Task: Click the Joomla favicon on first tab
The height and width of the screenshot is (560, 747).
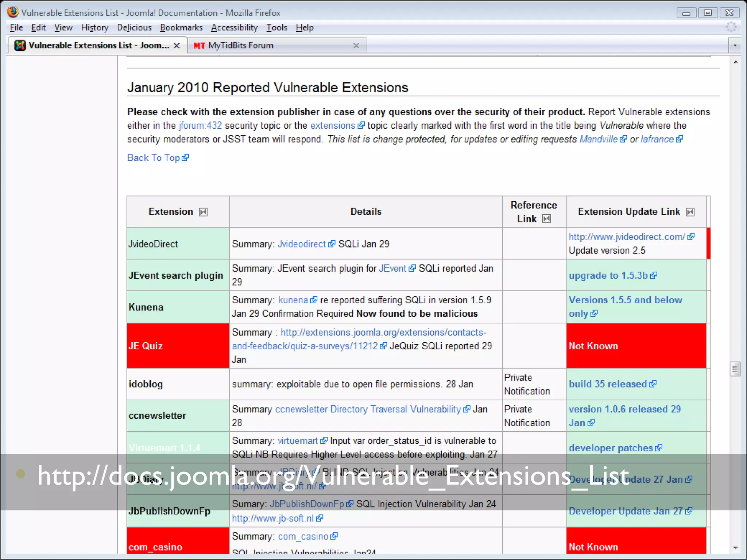Action: 20,46
